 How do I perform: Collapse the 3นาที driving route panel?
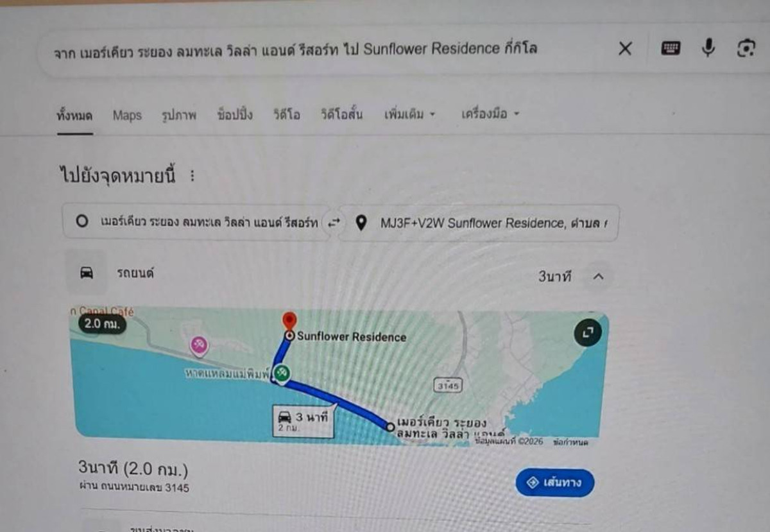tap(597, 277)
